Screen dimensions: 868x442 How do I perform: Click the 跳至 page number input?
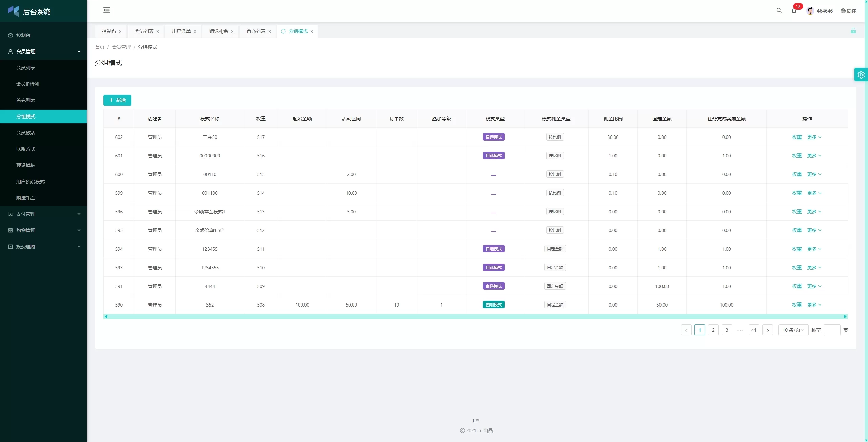coord(831,330)
